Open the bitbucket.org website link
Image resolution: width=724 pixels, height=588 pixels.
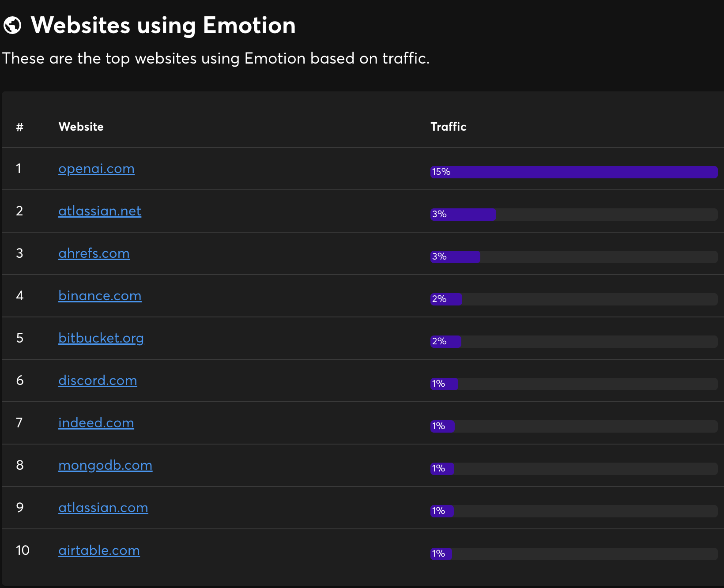[101, 338]
